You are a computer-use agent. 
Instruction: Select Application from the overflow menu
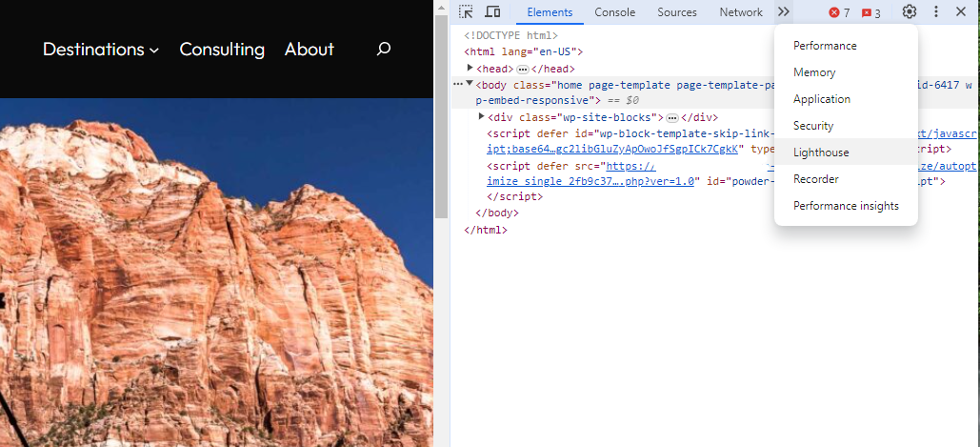click(846, 99)
